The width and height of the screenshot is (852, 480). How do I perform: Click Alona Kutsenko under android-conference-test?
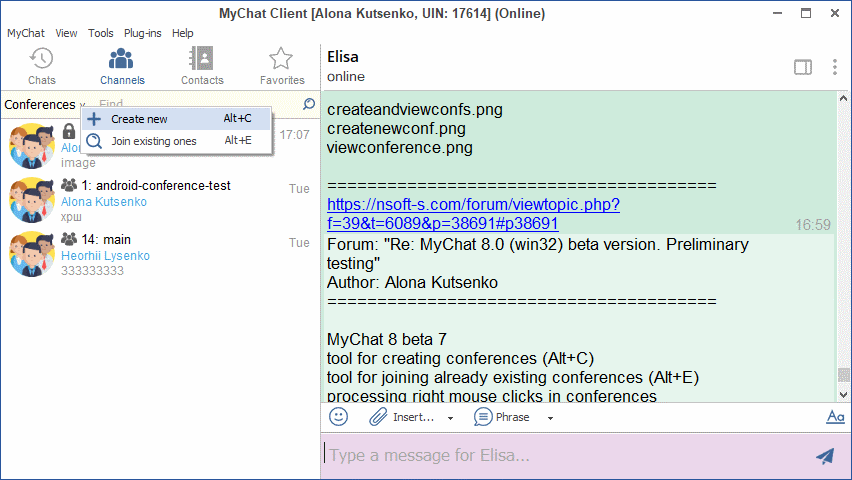[x=104, y=202]
